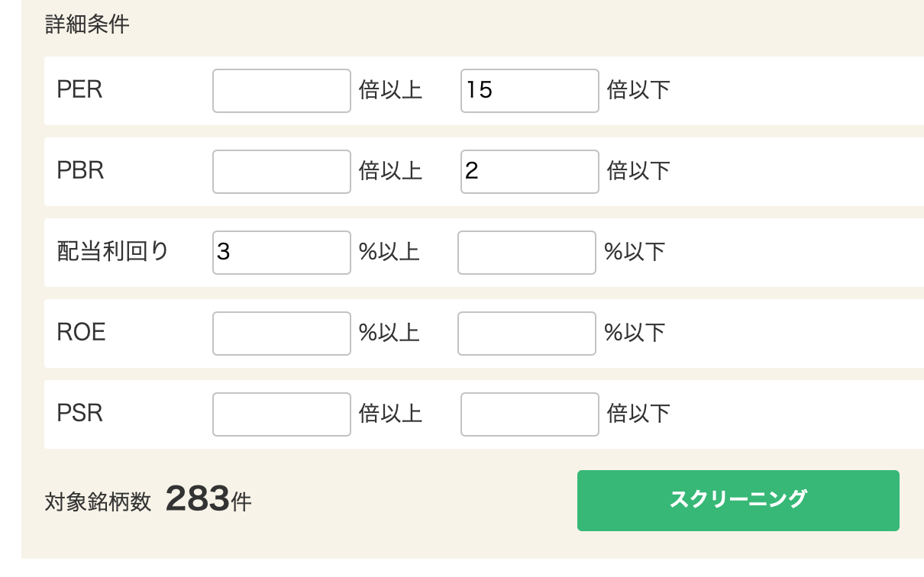Select the ROE maximum percent input

526,334
